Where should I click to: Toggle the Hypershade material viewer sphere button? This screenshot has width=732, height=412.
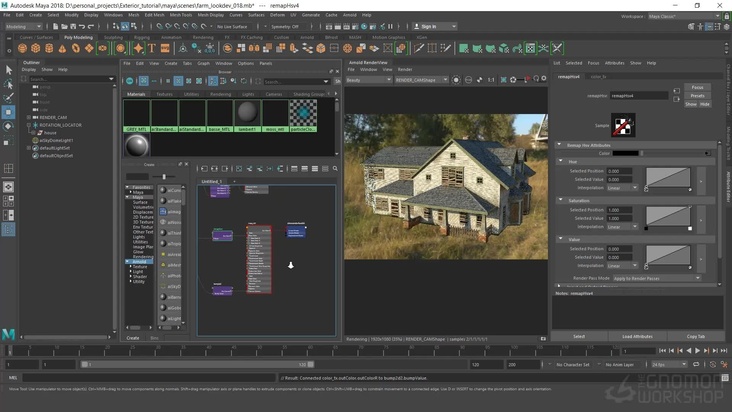click(x=130, y=81)
